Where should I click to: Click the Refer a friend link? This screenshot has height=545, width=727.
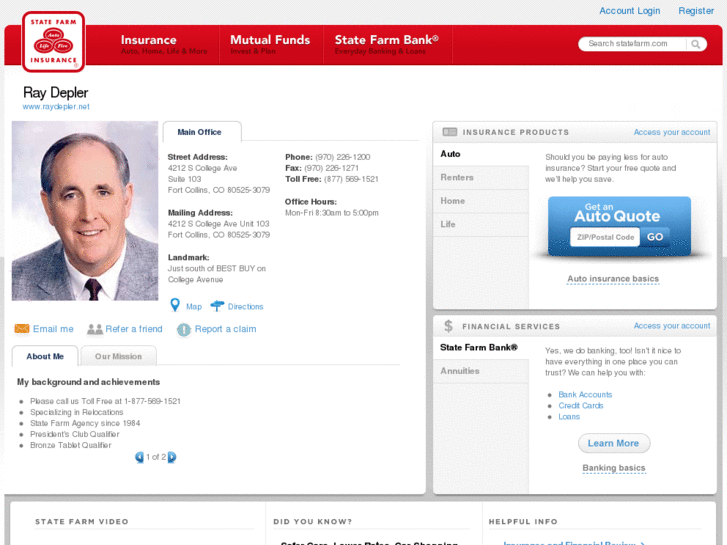tap(134, 329)
